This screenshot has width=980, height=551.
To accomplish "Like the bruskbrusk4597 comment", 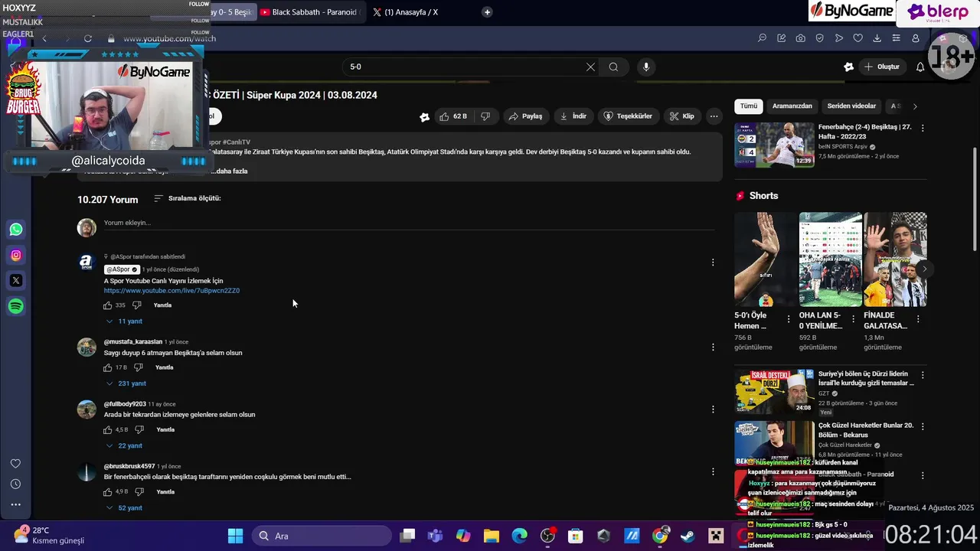I will pyautogui.click(x=108, y=492).
